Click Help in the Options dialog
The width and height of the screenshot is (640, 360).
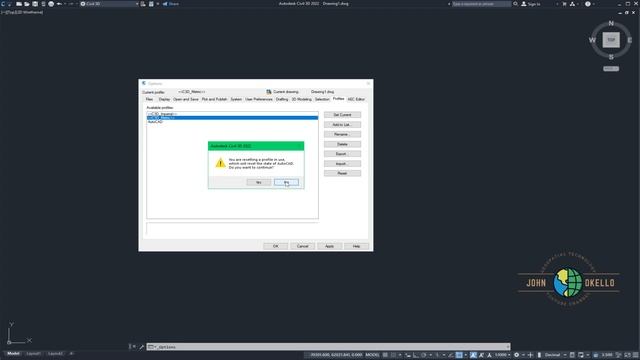[356, 246]
